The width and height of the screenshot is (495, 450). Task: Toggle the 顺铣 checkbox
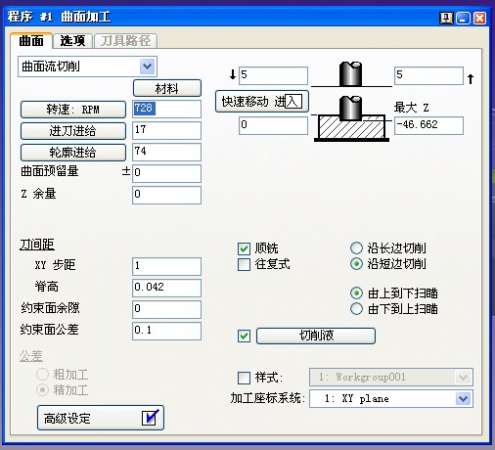point(244,249)
